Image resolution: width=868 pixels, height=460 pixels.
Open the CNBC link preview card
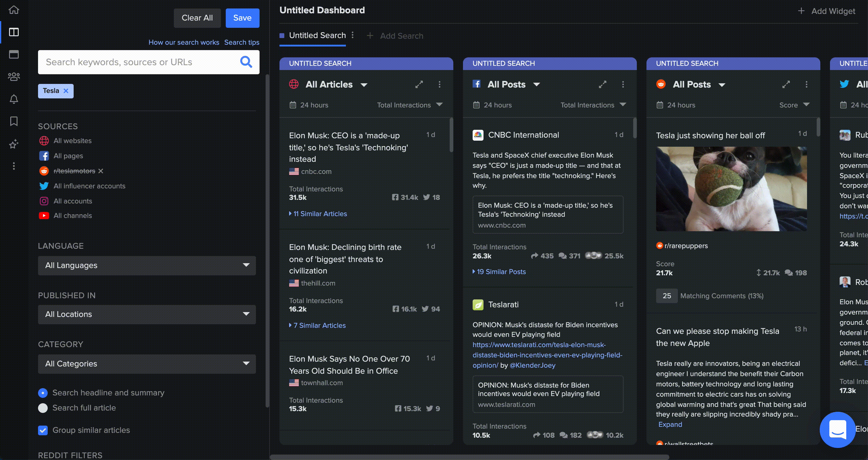pyautogui.click(x=548, y=214)
